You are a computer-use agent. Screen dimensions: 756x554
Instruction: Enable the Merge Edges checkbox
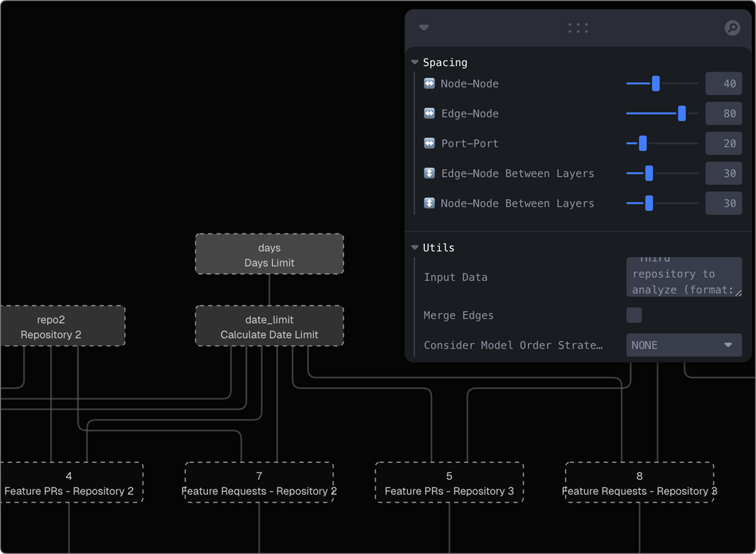click(634, 315)
